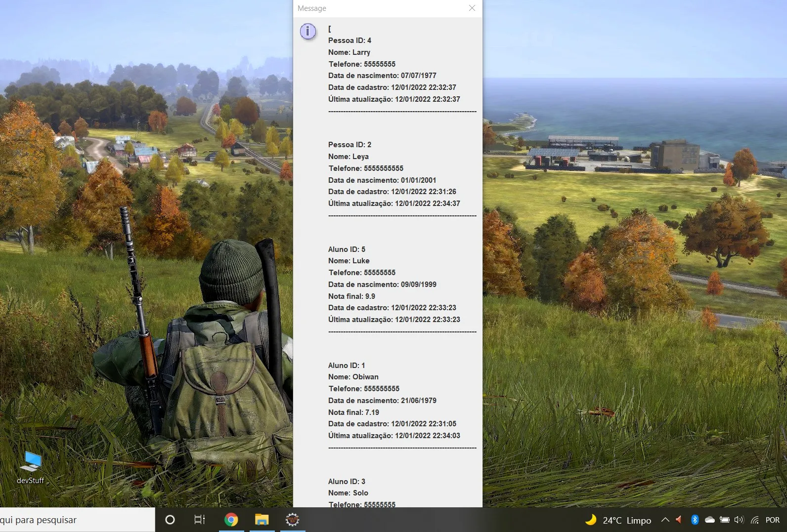Open the Wi-Fi network tray icon
The height and width of the screenshot is (532, 787).
(755, 520)
